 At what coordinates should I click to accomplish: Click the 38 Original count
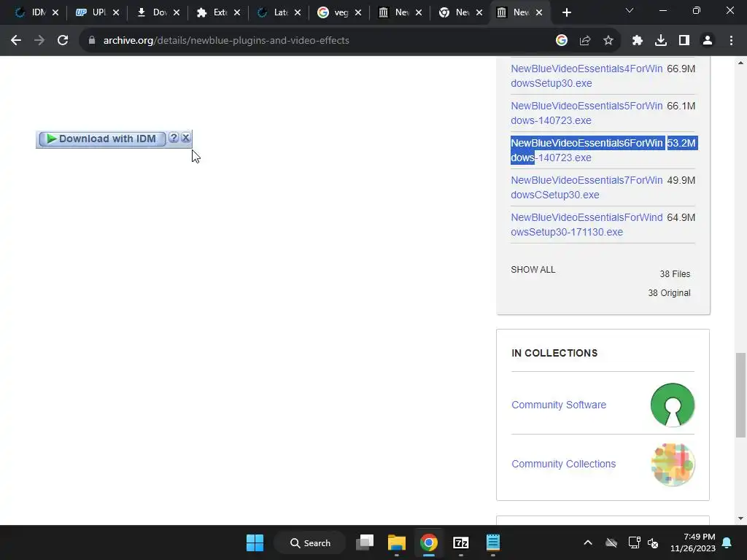point(669,293)
